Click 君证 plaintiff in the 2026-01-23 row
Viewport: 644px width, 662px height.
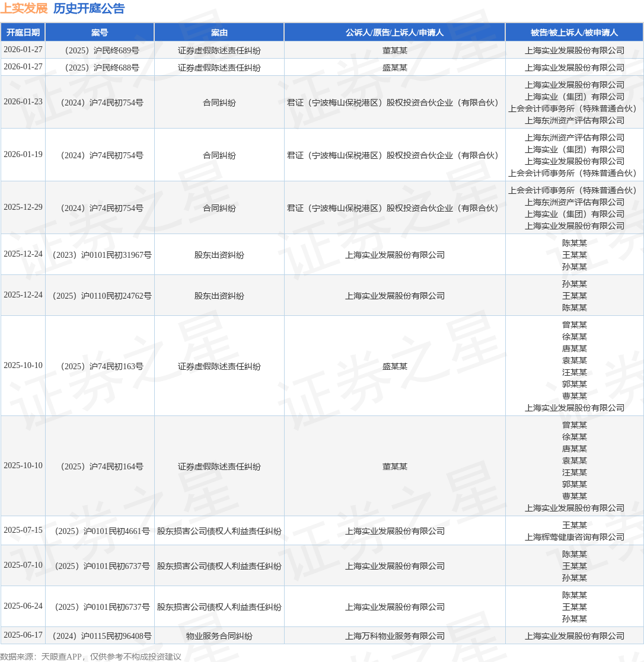395,103
